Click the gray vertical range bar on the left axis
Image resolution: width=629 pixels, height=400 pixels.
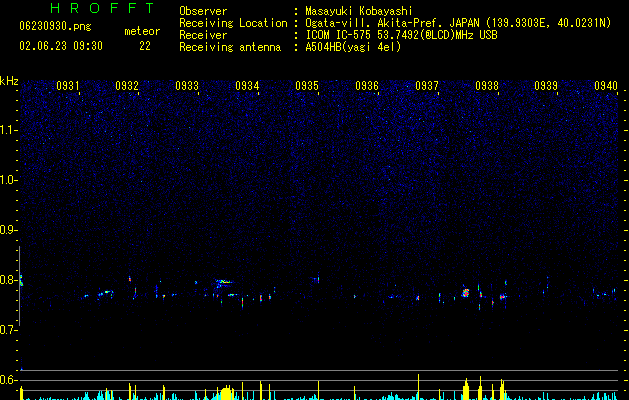[19, 286]
